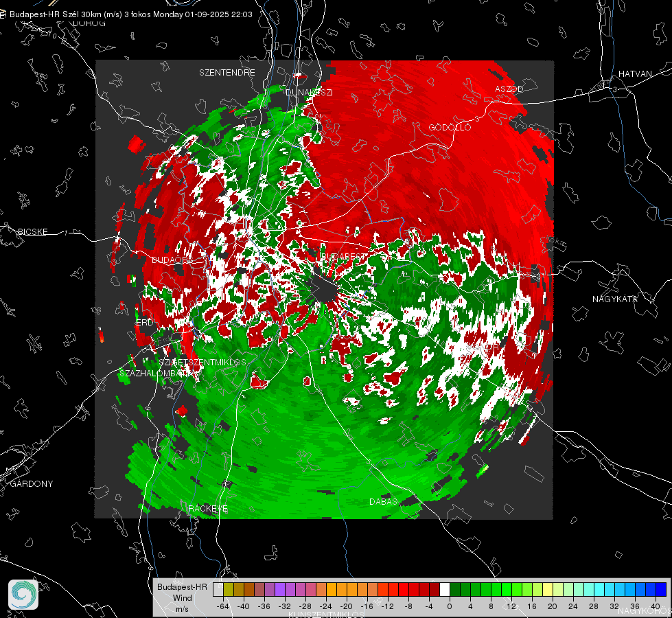Click the m/s unit label in legend
Image resolution: width=672 pixels, height=618 pixels.
point(182,609)
